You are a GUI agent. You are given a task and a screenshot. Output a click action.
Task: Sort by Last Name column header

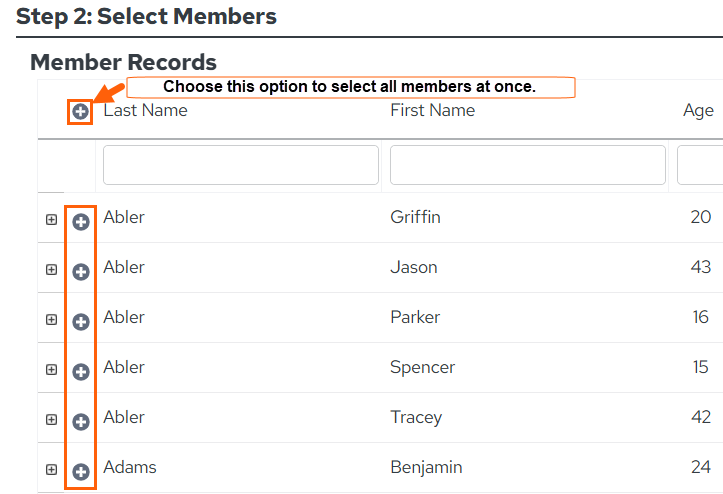pos(145,110)
